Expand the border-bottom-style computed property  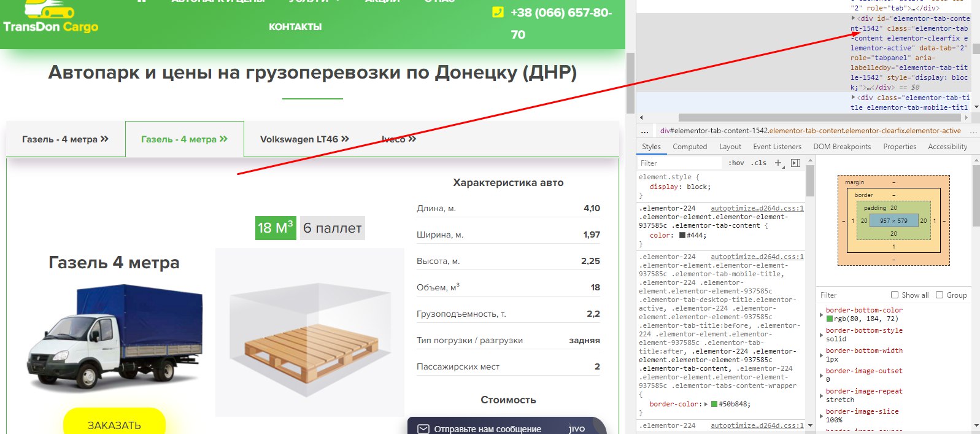(x=822, y=335)
